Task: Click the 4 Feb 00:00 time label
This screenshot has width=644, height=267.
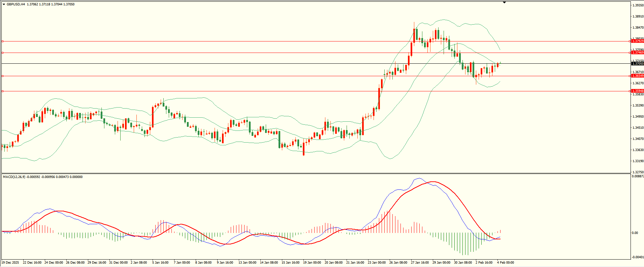Action: (506, 263)
